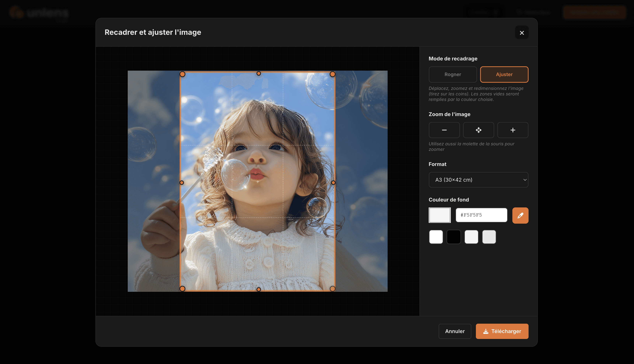Click the top-left corner crop handle
Image resolution: width=634 pixels, height=364 pixels.
182,74
